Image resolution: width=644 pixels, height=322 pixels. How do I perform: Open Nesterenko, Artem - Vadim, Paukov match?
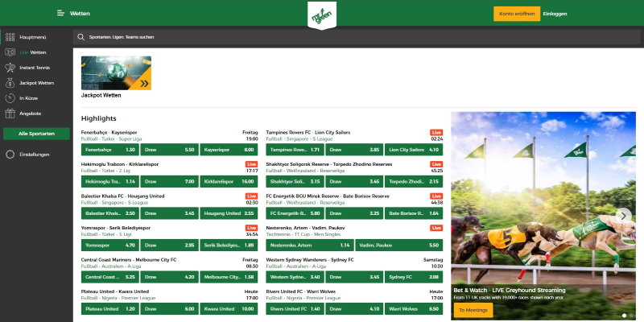305,228
